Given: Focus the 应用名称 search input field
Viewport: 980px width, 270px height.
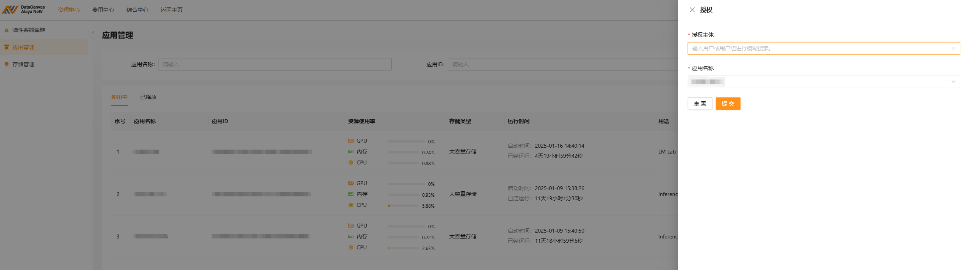Looking at the screenshot, I should tap(274, 64).
